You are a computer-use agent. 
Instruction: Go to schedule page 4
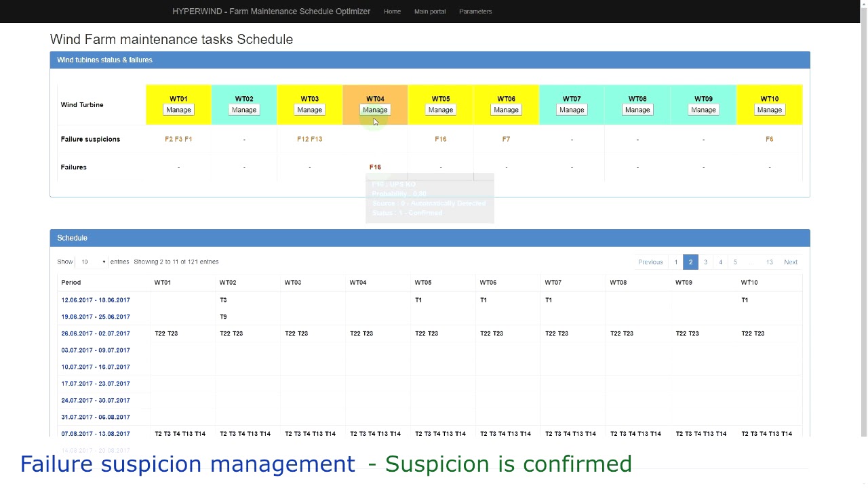(x=720, y=262)
